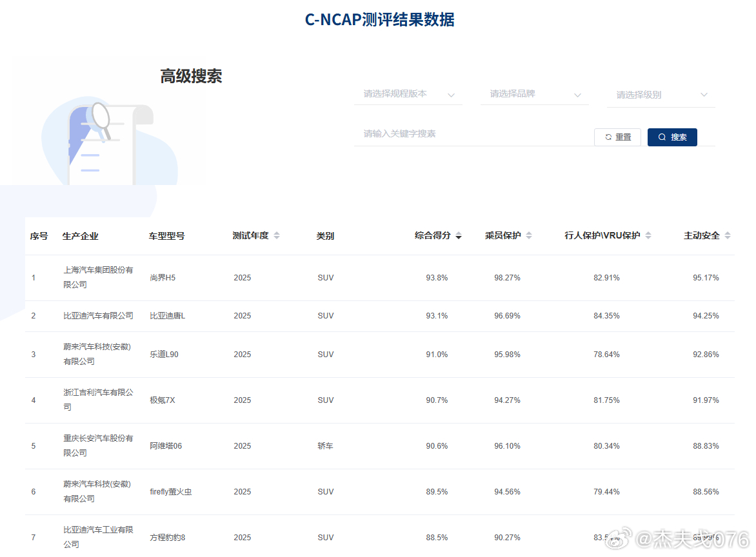Click the 95.98% occupant protection value
756x557 pixels.
(x=507, y=355)
